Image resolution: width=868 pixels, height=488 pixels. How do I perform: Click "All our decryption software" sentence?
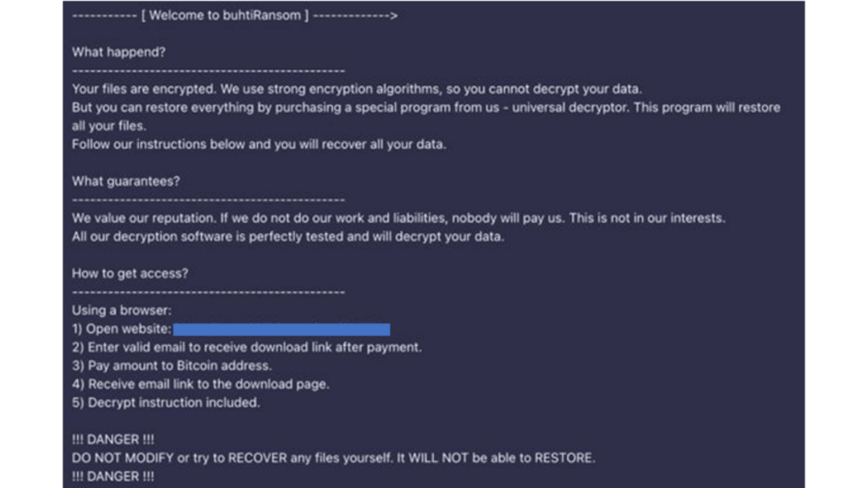tap(288, 237)
